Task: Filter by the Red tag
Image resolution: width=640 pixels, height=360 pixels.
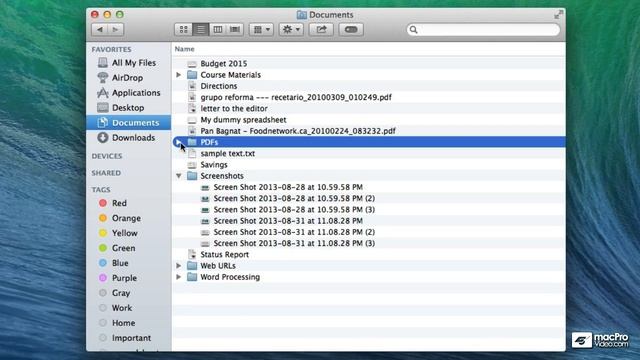Action: [x=119, y=203]
